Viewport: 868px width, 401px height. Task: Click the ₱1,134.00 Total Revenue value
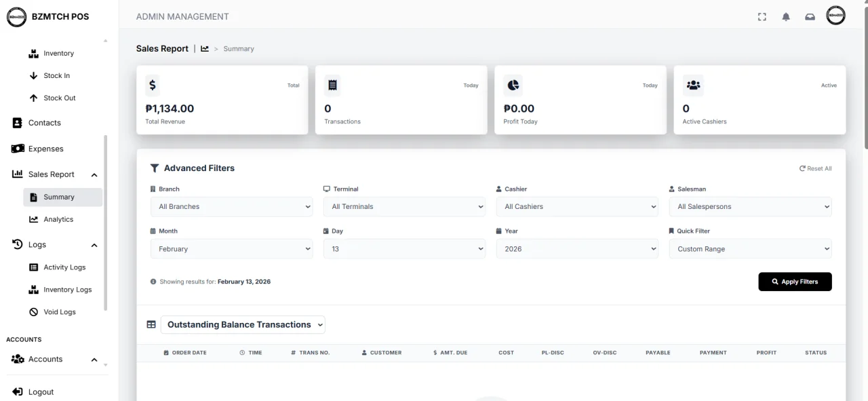point(170,109)
